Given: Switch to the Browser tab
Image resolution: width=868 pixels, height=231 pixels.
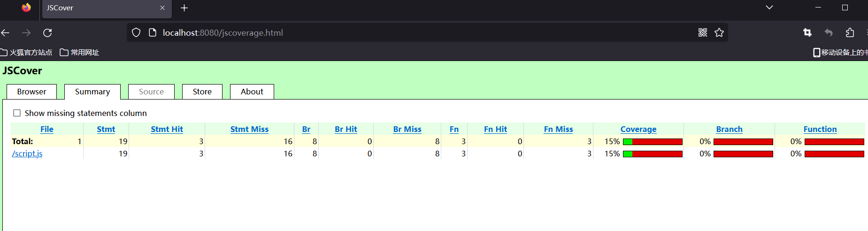Looking at the screenshot, I should (31, 92).
